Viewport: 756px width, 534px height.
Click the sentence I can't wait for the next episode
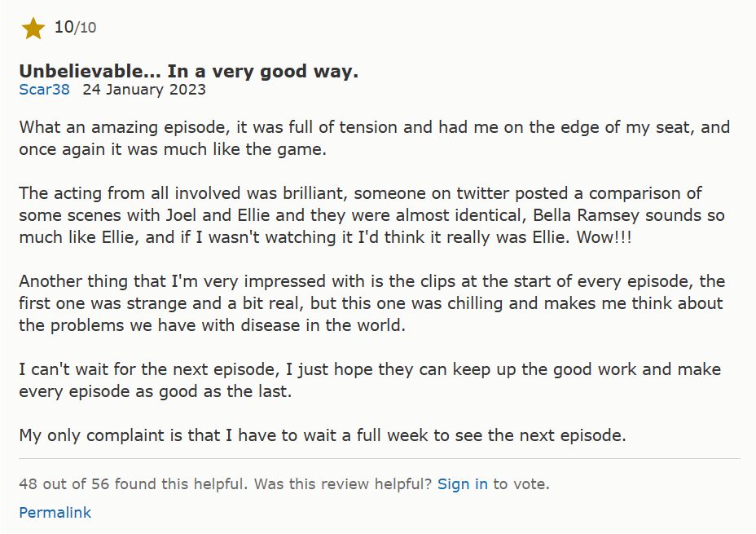coord(147,369)
